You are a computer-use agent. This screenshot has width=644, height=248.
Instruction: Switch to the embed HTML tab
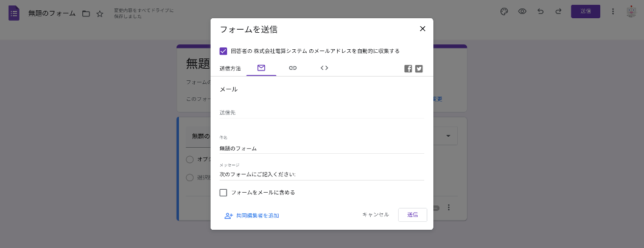[x=324, y=68]
